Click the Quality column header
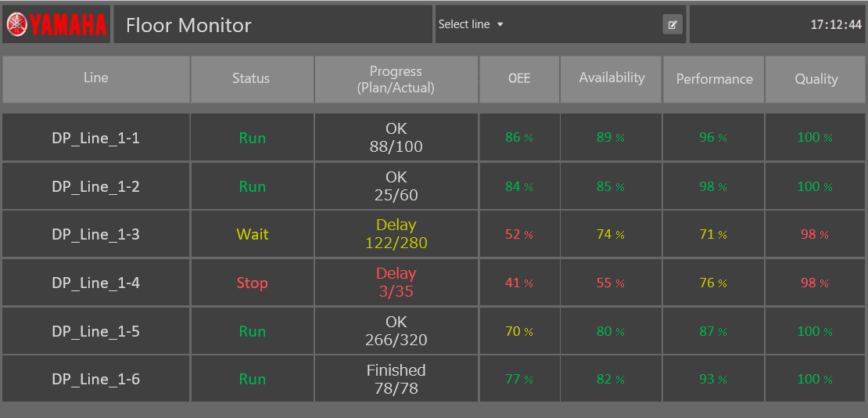Screen dimensions: 868x418 (x=816, y=79)
